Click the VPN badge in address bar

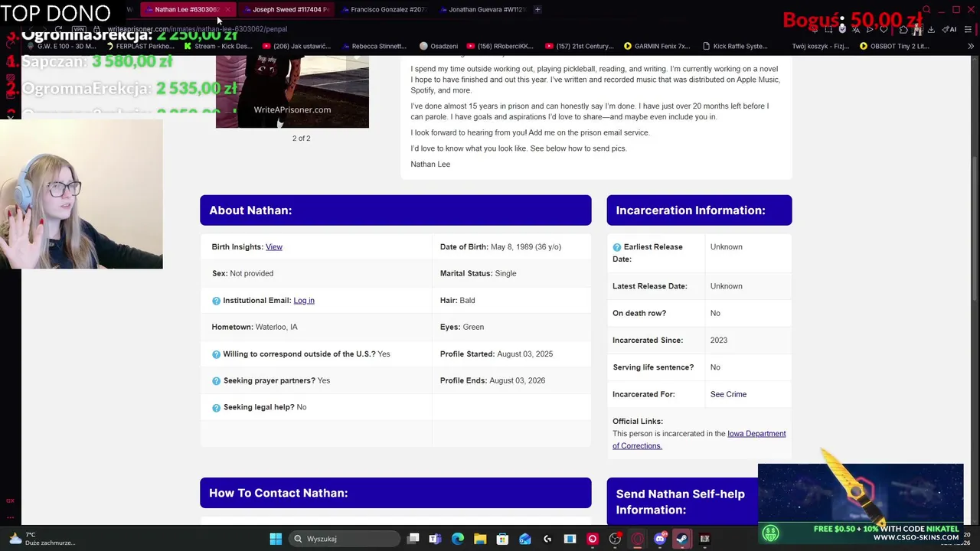click(79, 29)
